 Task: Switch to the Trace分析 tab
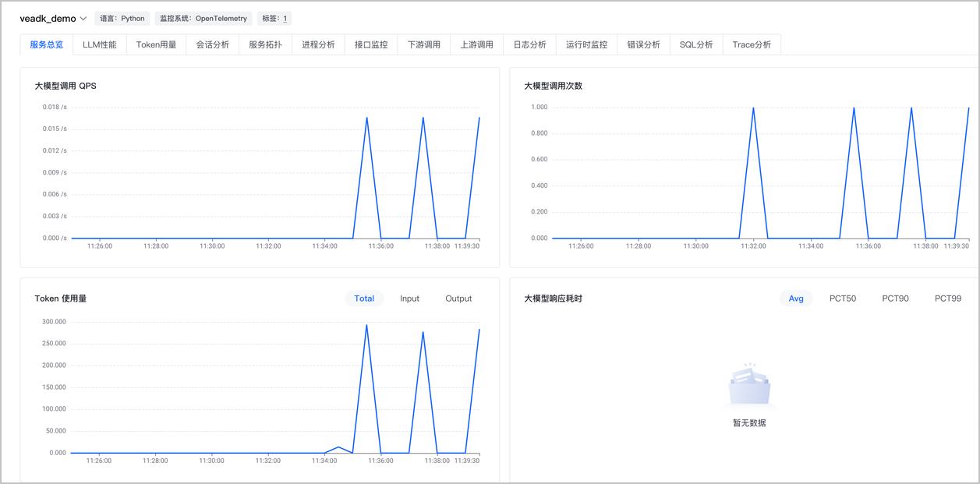tap(752, 44)
